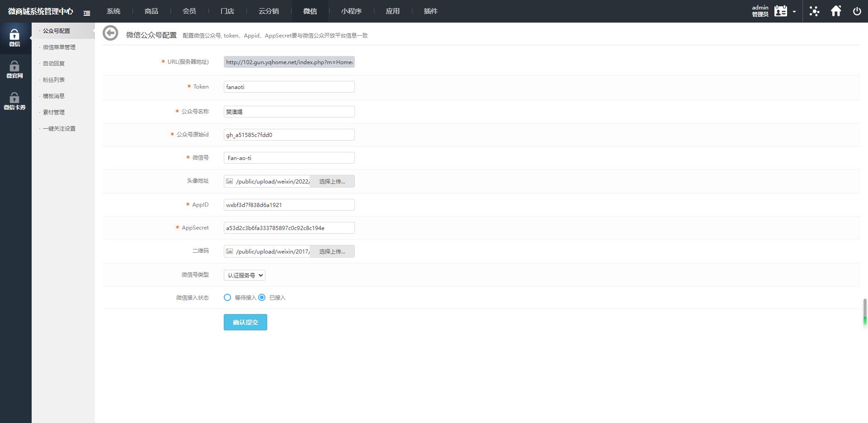Click the image icon in 二维码 field
This screenshot has height=423, width=868.
tap(230, 251)
